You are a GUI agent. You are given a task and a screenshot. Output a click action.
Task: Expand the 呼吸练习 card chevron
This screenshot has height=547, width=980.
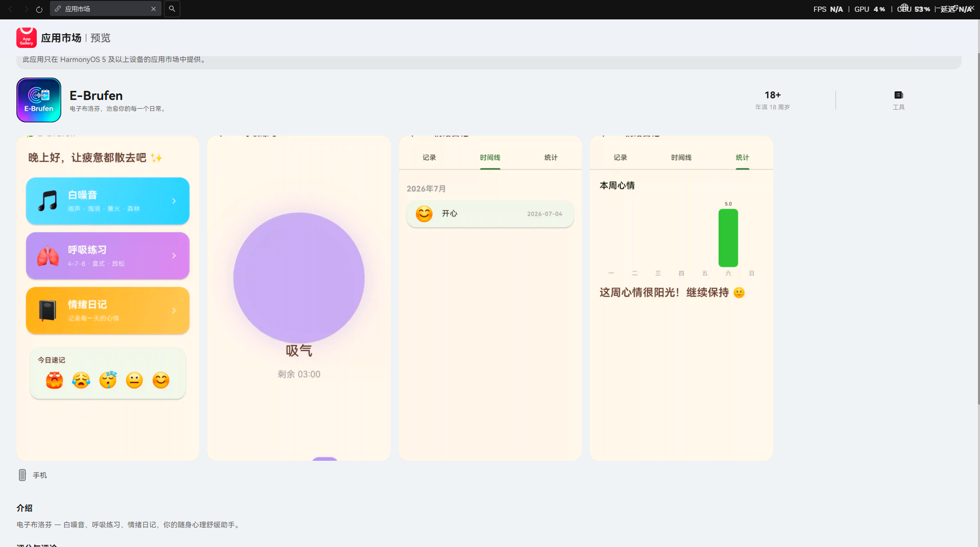pyautogui.click(x=174, y=256)
